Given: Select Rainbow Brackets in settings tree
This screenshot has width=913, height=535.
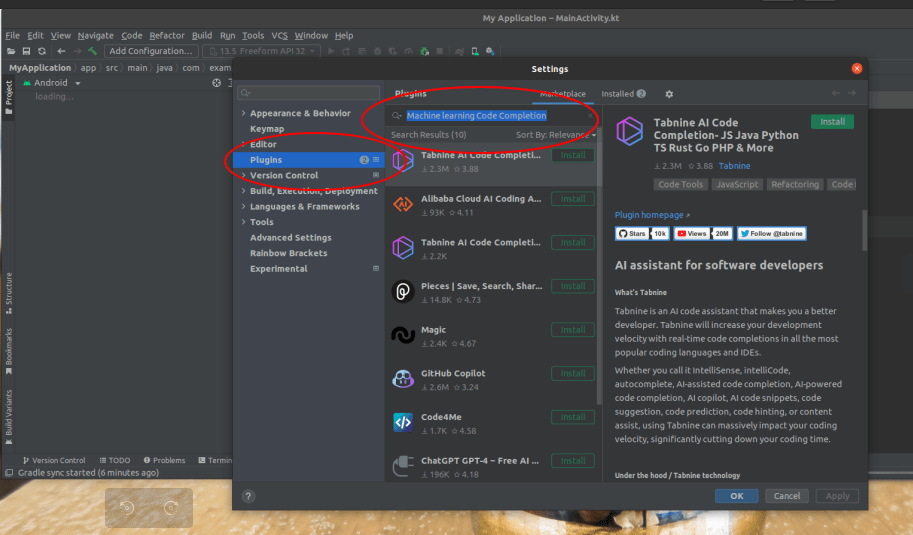Looking at the screenshot, I should click(x=288, y=253).
